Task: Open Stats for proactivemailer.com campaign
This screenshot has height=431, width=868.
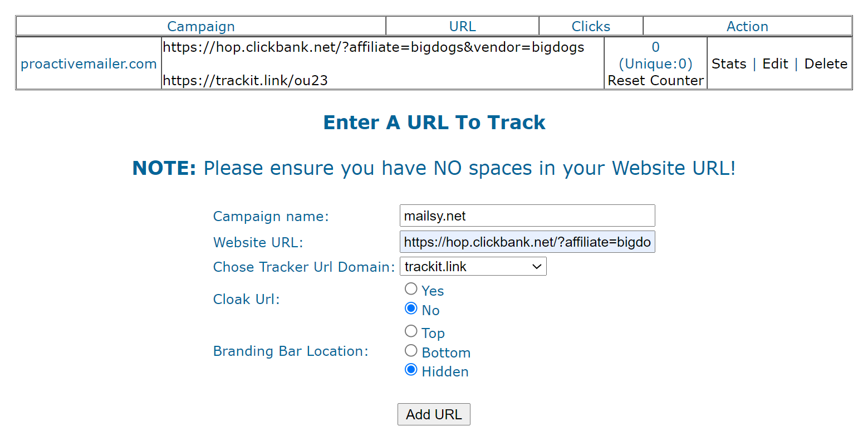Action: click(729, 63)
